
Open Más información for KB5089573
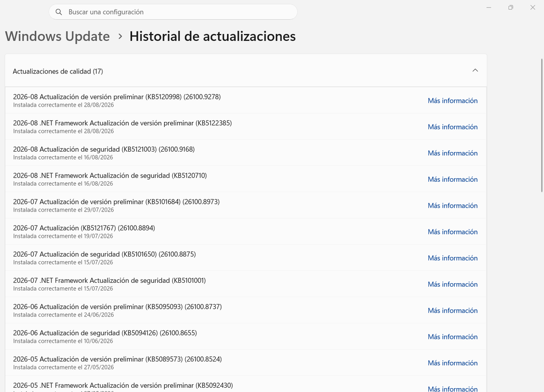pyautogui.click(x=453, y=363)
